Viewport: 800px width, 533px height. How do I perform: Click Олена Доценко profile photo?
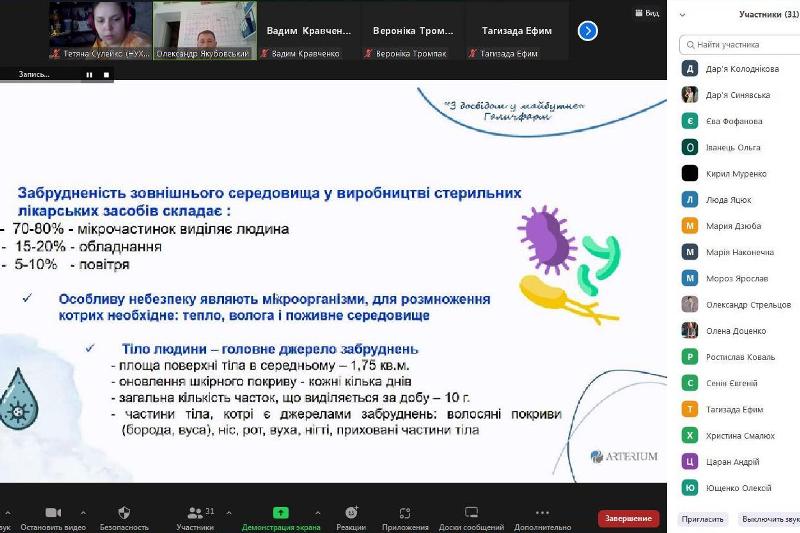690,331
